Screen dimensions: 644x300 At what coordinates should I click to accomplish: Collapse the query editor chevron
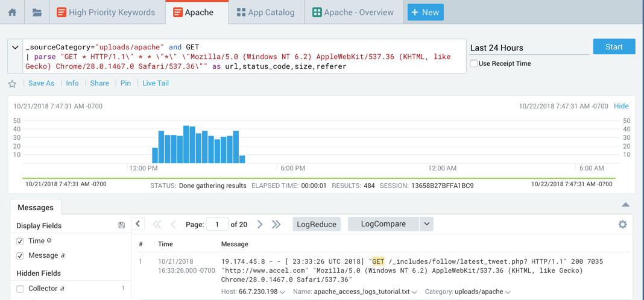point(15,47)
